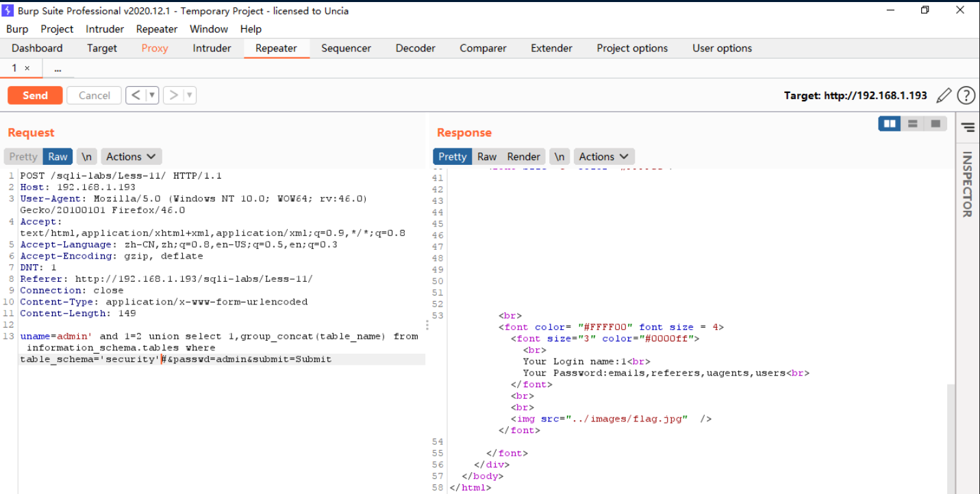Viewport: 980px width, 494px height.
Task: Open the Repeater menu
Action: [157, 29]
